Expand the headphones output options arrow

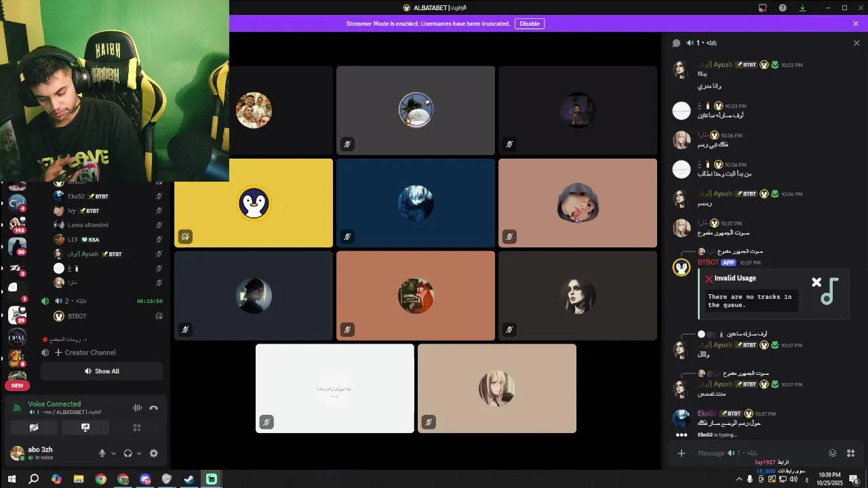pos(139,453)
